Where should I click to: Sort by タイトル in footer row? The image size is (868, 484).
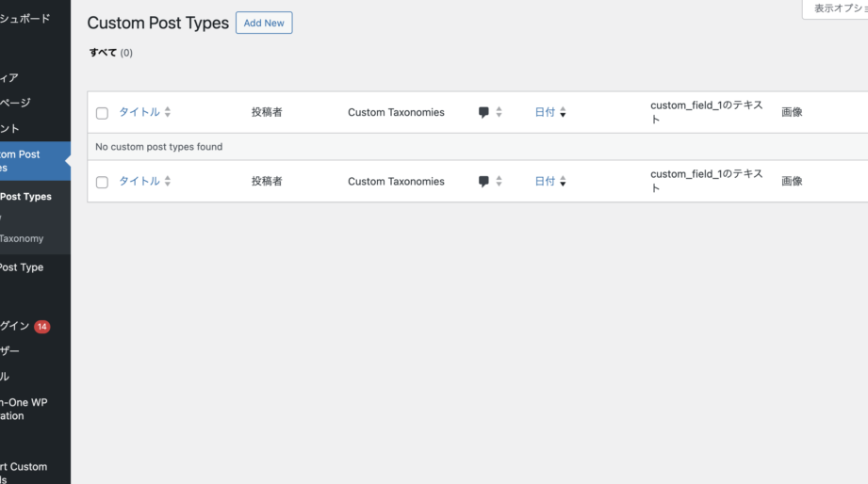pyautogui.click(x=139, y=181)
